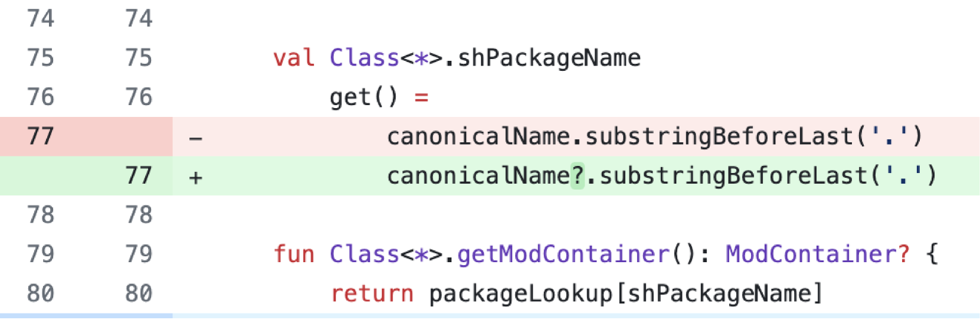The image size is (980, 323).
Task: Click the highlighted question mark in the added line
Action: [x=578, y=176]
